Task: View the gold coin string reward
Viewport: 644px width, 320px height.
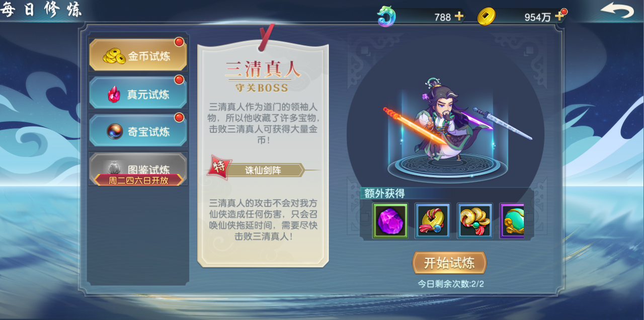Action: coord(475,221)
